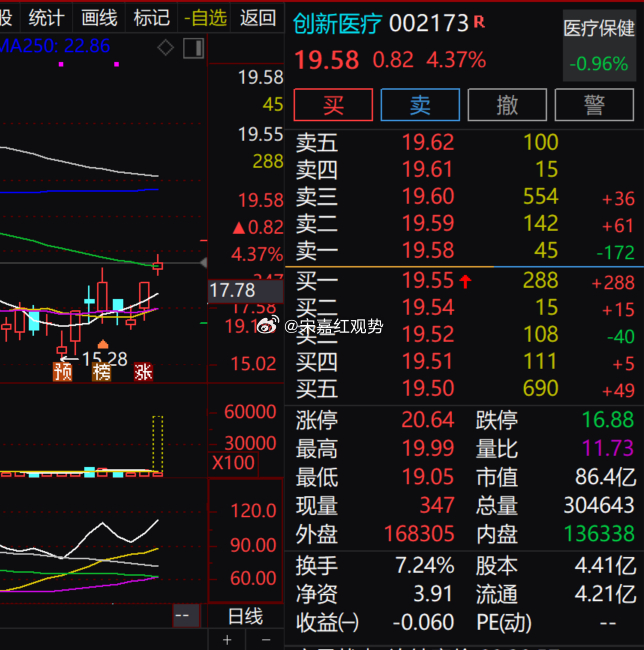This screenshot has height=650, width=644.
Task: Click the MA250: 22.86 indicator label
Action: click(x=54, y=46)
